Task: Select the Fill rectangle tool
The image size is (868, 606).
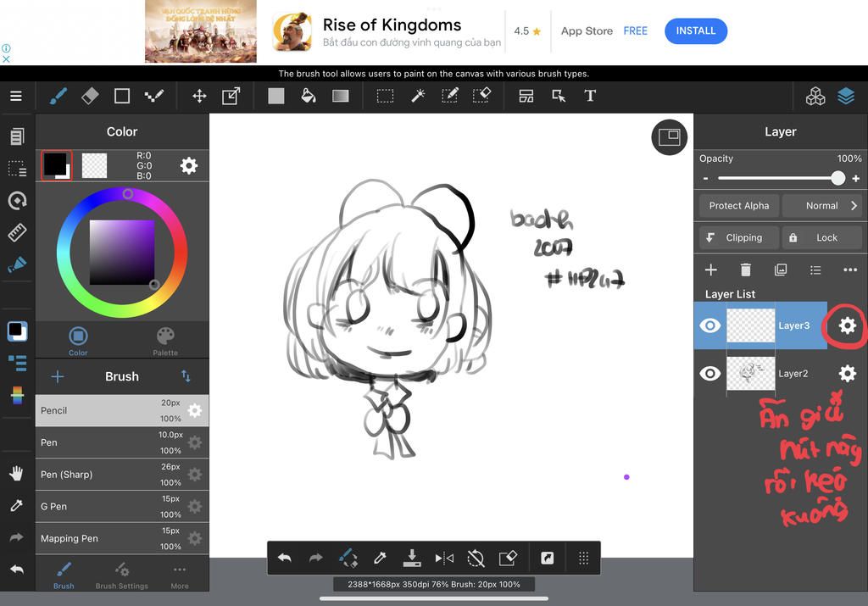Action: [276, 97]
